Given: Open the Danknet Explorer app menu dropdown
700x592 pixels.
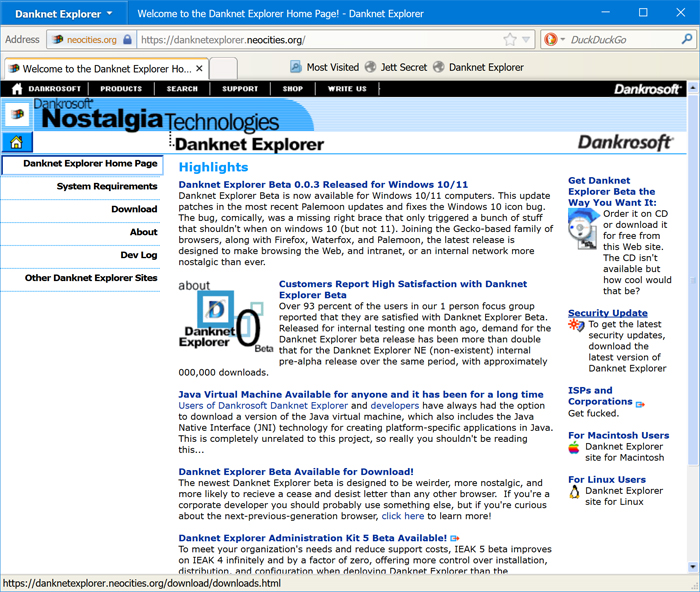Looking at the screenshot, I should pos(62,14).
